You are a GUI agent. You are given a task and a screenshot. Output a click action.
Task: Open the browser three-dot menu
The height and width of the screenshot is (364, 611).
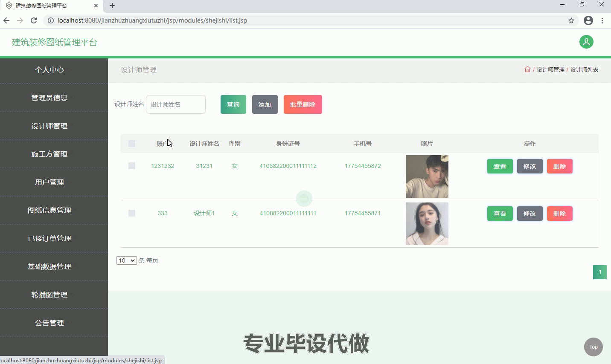coord(602,20)
